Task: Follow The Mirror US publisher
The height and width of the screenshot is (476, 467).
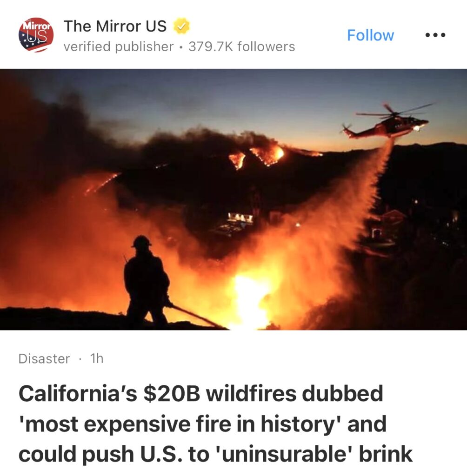Action: coord(370,35)
